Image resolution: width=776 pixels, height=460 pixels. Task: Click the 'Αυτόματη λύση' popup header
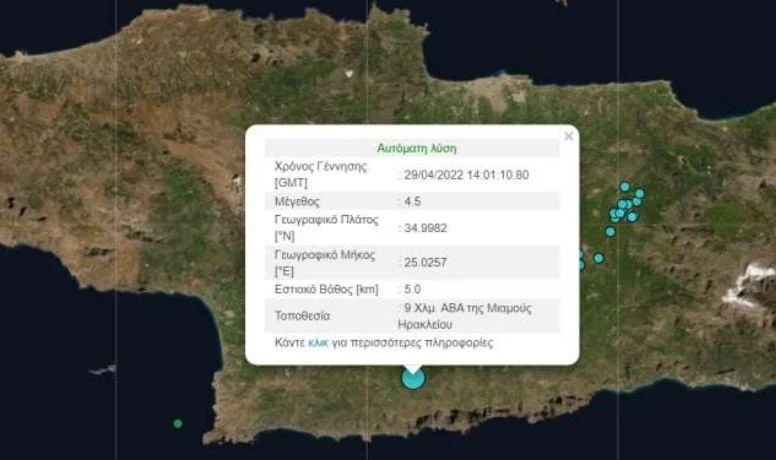click(x=416, y=148)
